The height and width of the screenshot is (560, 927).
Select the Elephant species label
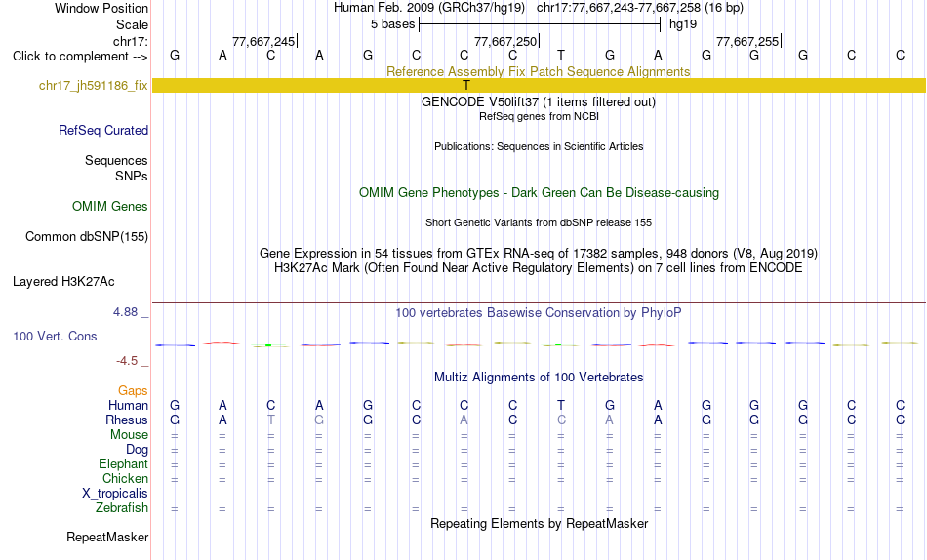pos(123,463)
